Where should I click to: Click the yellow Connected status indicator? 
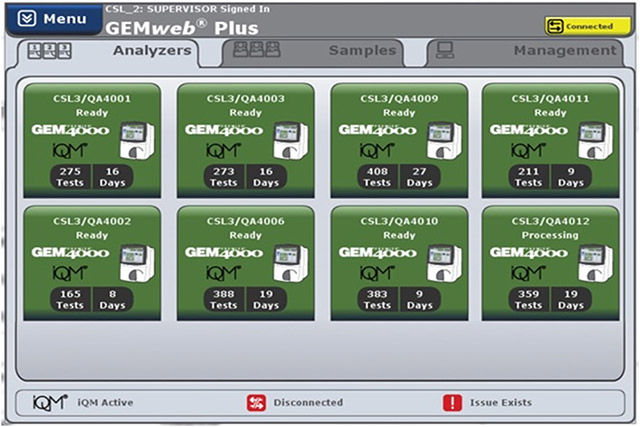coord(588,26)
